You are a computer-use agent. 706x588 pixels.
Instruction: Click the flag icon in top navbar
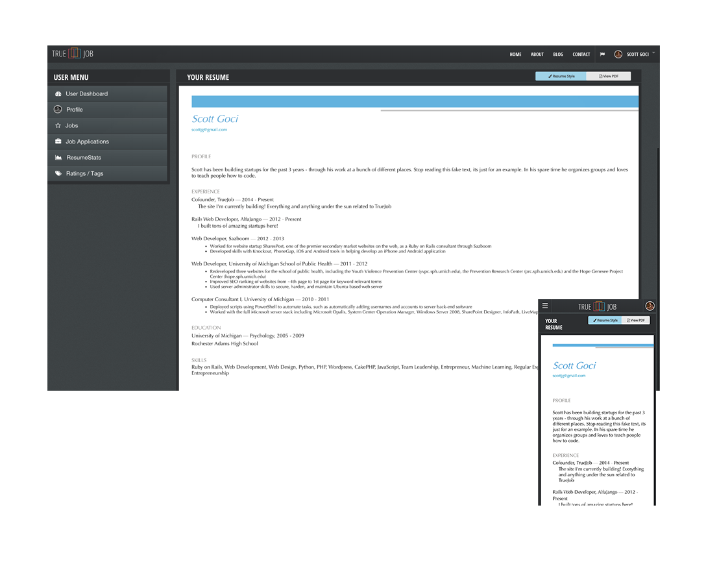pos(602,55)
